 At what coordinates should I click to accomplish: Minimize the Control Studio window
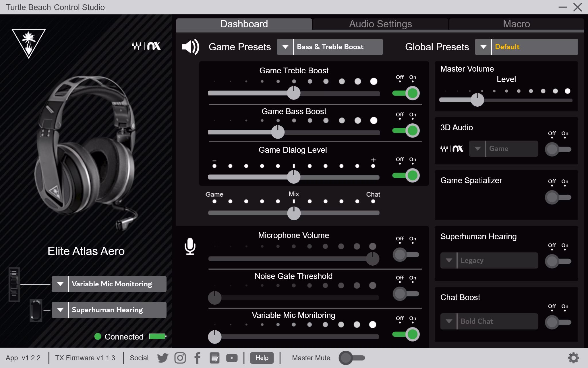(562, 7)
